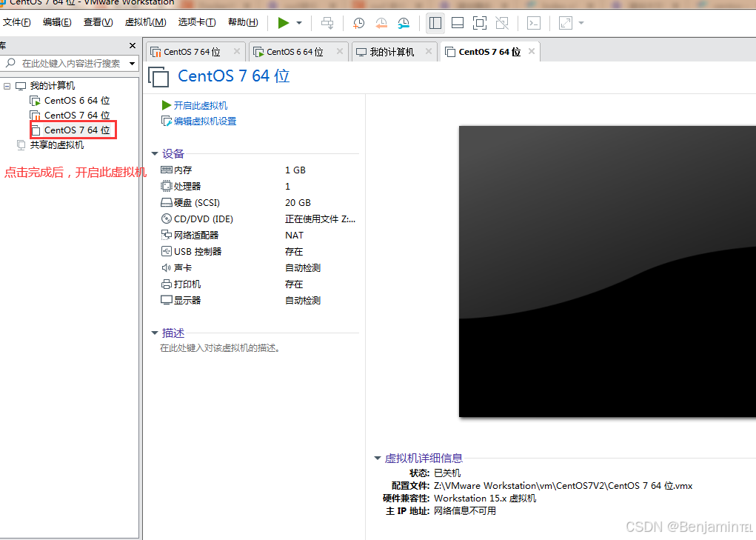Select CentOS 6 64 位 in library tree

point(70,101)
